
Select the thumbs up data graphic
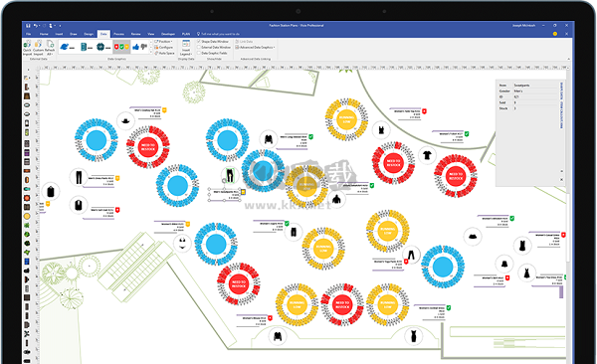pyautogui.click(x=135, y=47)
